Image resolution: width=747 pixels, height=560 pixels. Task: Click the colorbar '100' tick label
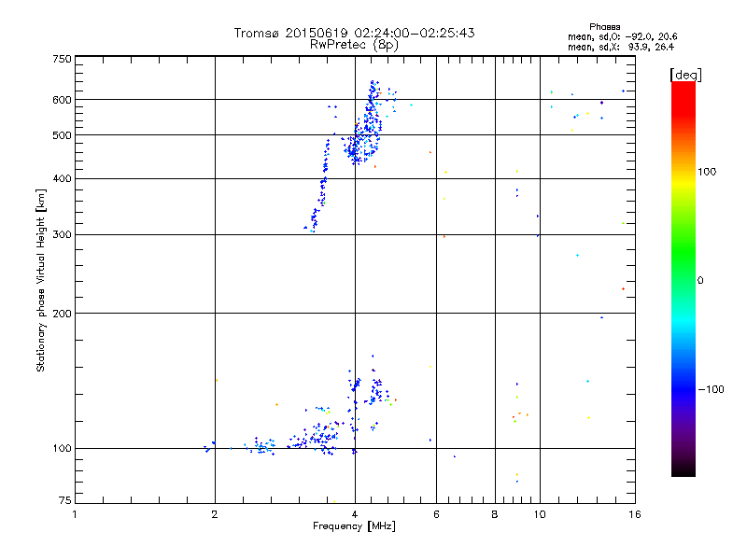click(707, 172)
